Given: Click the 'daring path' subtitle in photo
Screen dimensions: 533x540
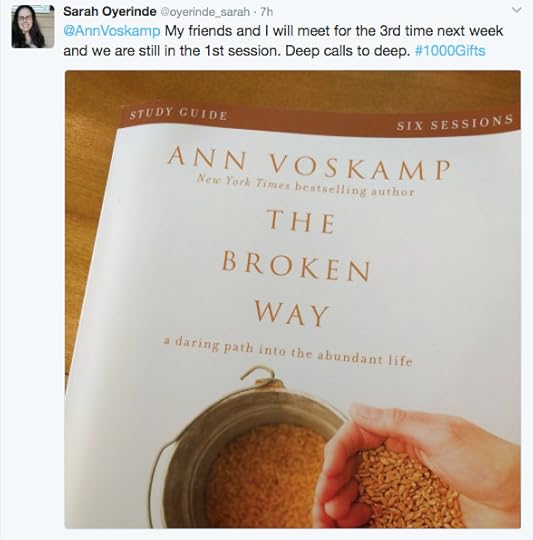Looking at the screenshot, I should tap(288, 351).
